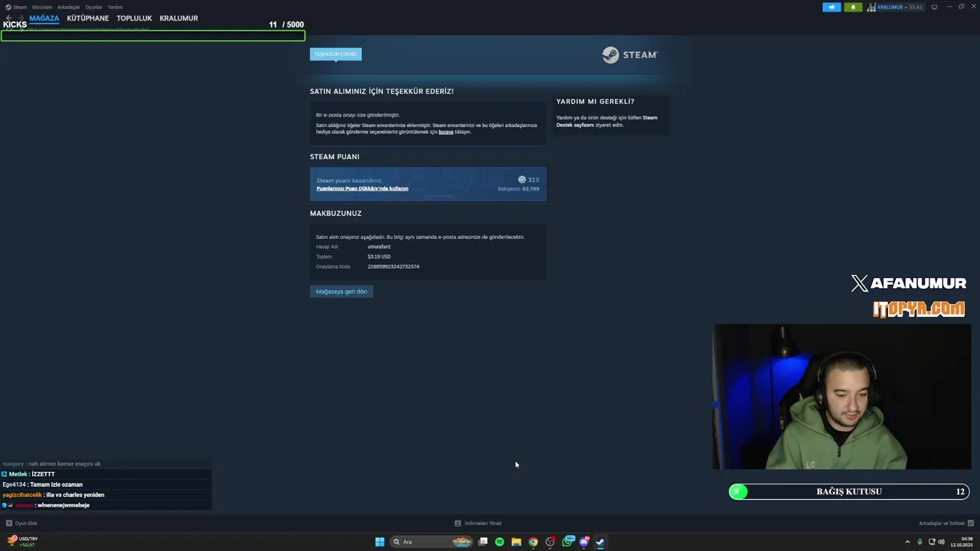The image size is (980, 551).
Task: Click the taskbar search box Ara
Action: 432,542
